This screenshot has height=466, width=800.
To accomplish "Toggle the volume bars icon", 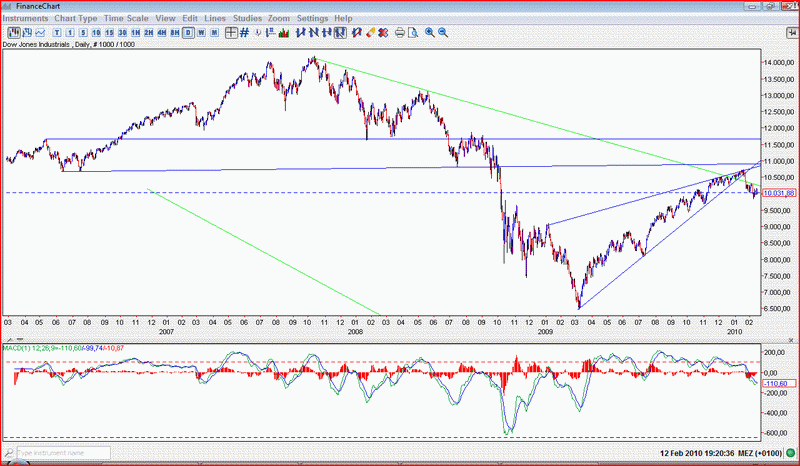I will (x=284, y=33).
